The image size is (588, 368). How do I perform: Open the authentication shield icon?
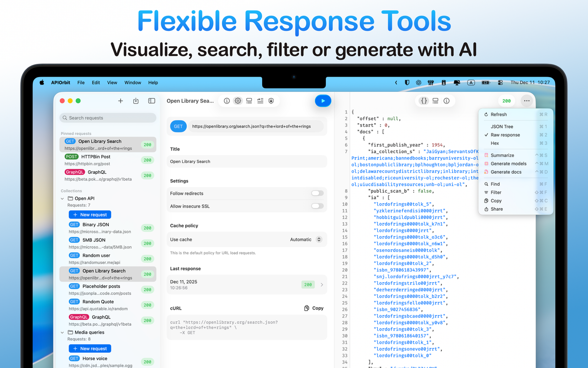click(x=271, y=101)
